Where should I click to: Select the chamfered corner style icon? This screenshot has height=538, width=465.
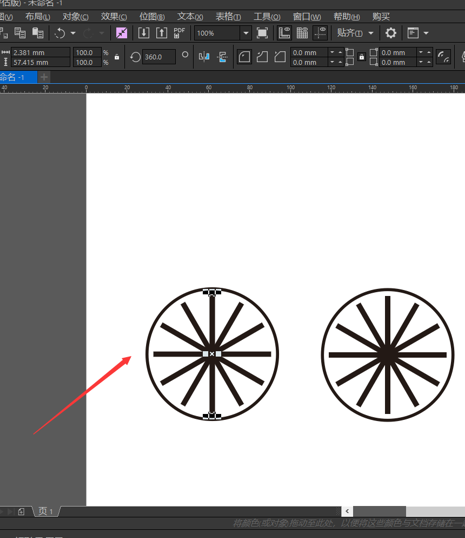(x=280, y=57)
